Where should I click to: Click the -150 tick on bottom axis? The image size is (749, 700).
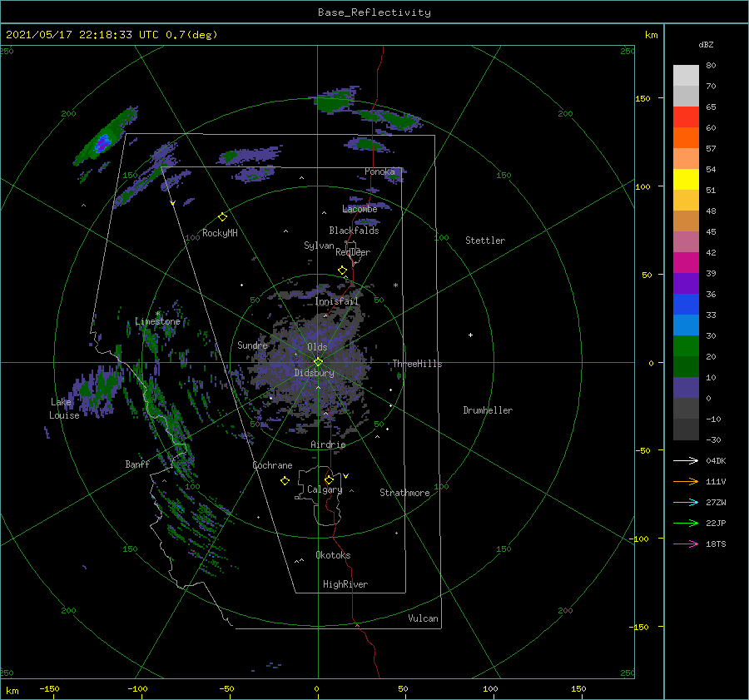click(49, 689)
